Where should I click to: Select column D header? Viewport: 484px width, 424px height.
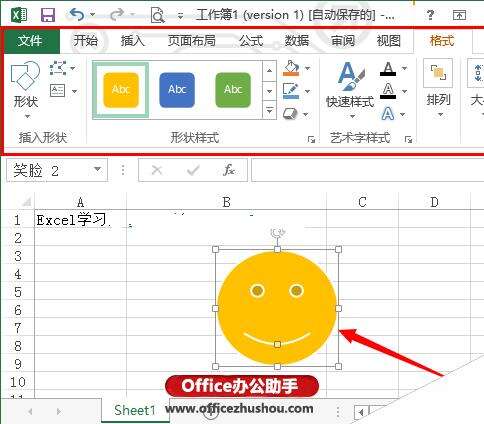pos(434,202)
